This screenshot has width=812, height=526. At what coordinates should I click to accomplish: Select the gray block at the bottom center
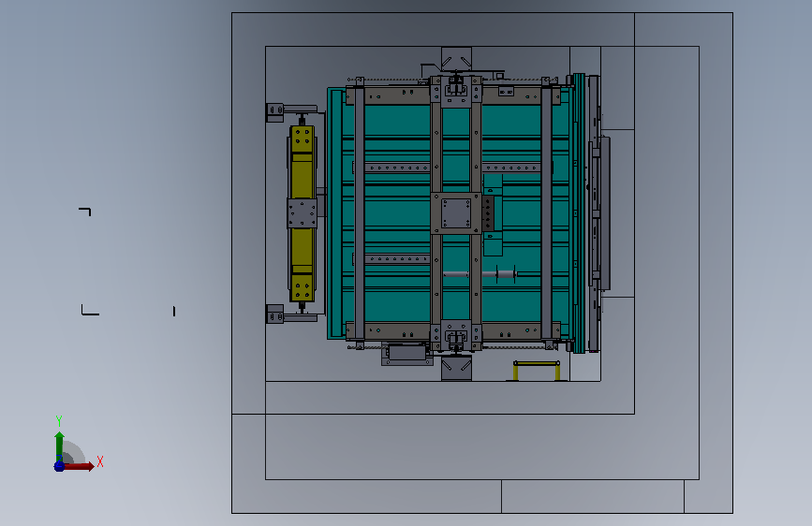(456, 368)
